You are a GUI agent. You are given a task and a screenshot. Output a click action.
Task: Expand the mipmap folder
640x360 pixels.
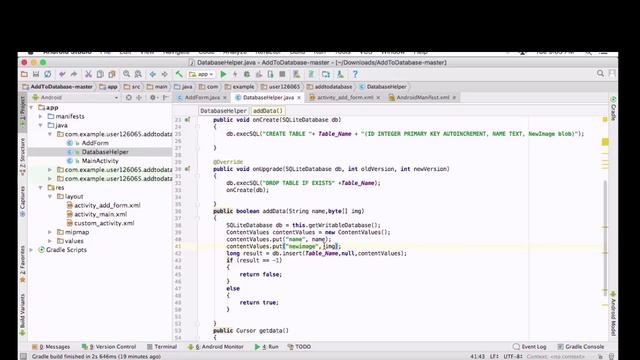tap(50, 232)
